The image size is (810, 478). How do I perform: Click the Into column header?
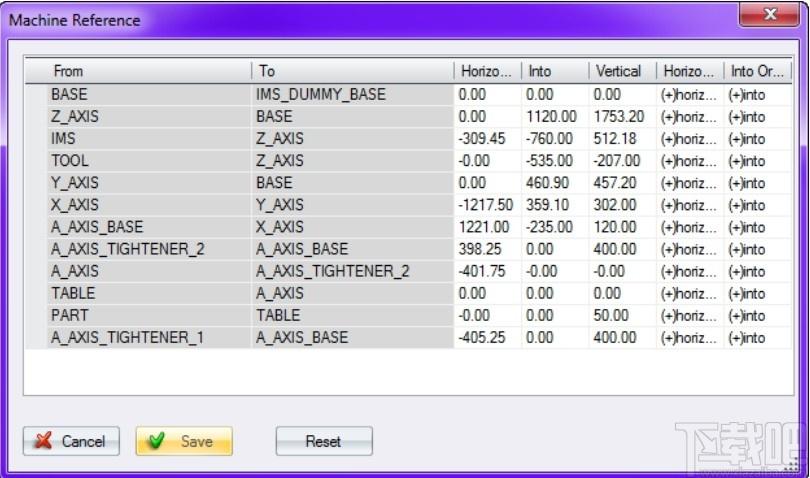555,71
